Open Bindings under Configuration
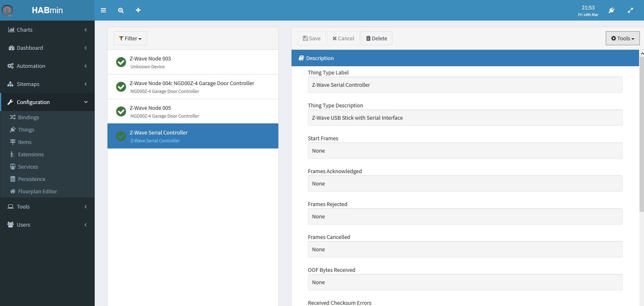This screenshot has width=644, height=306. (x=28, y=117)
